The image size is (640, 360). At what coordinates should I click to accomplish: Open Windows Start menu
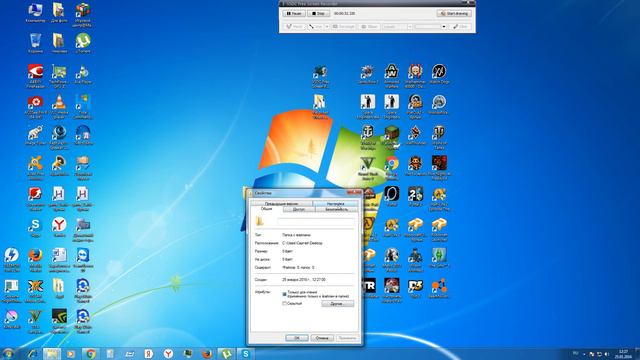[9, 354]
